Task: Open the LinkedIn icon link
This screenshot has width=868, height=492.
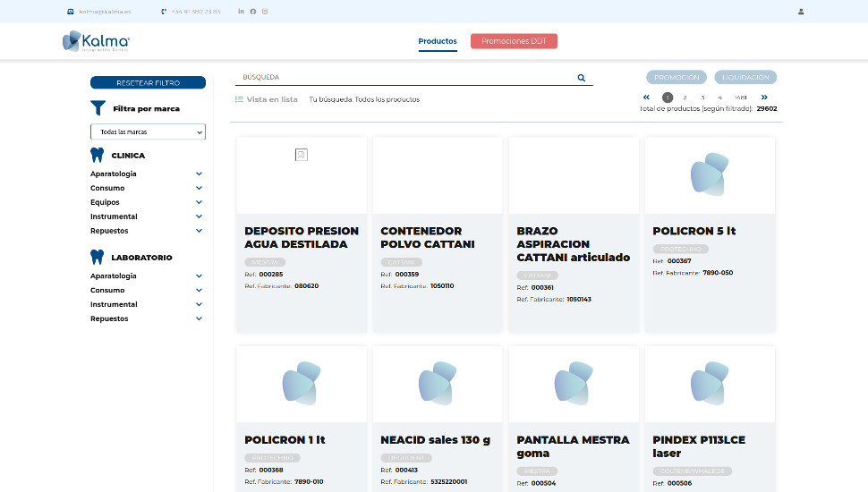Action: coord(241,11)
